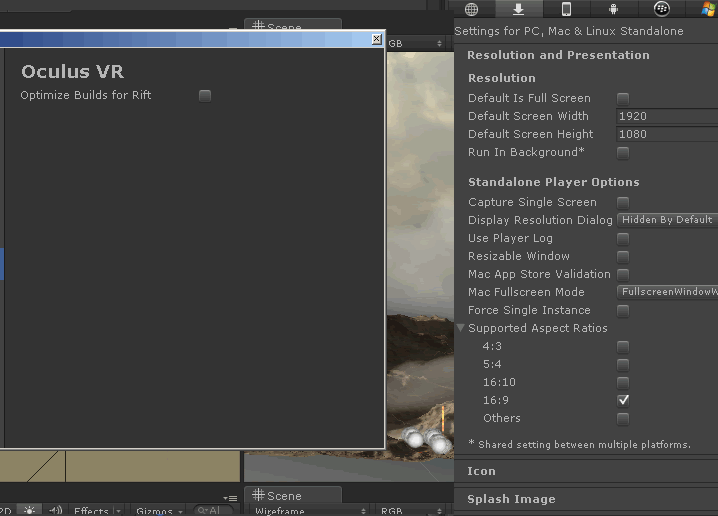Select the iOS platform phone icon

coord(566,9)
